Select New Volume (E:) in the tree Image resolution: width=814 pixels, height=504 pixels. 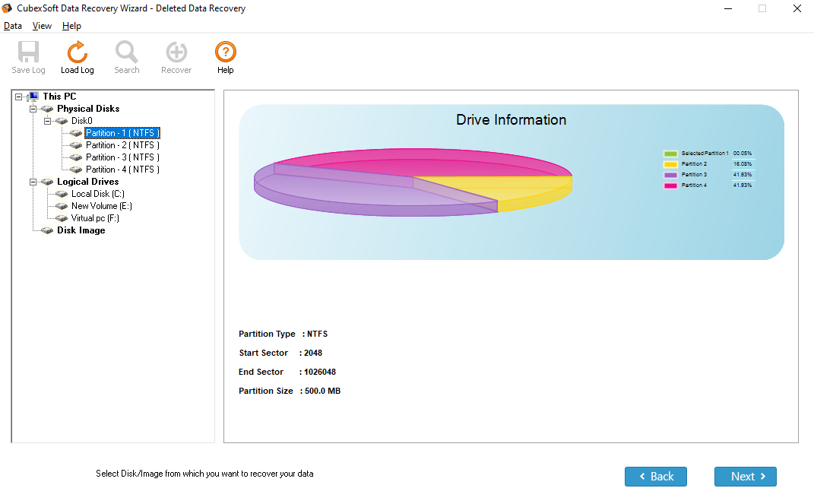[x=102, y=206]
